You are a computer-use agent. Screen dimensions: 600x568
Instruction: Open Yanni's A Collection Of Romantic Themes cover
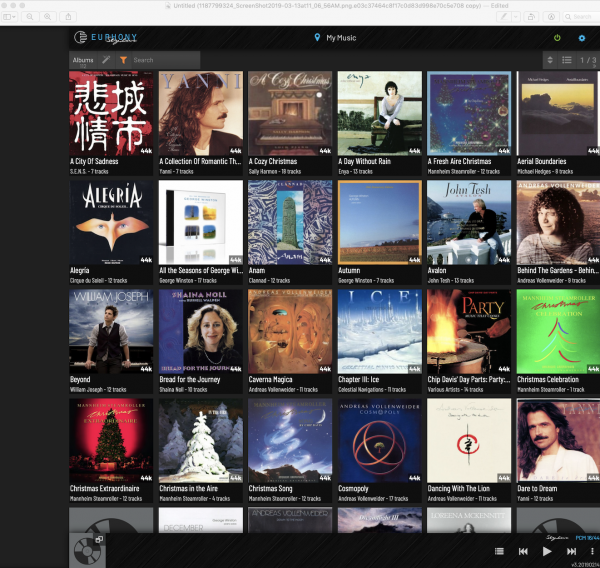(201, 113)
